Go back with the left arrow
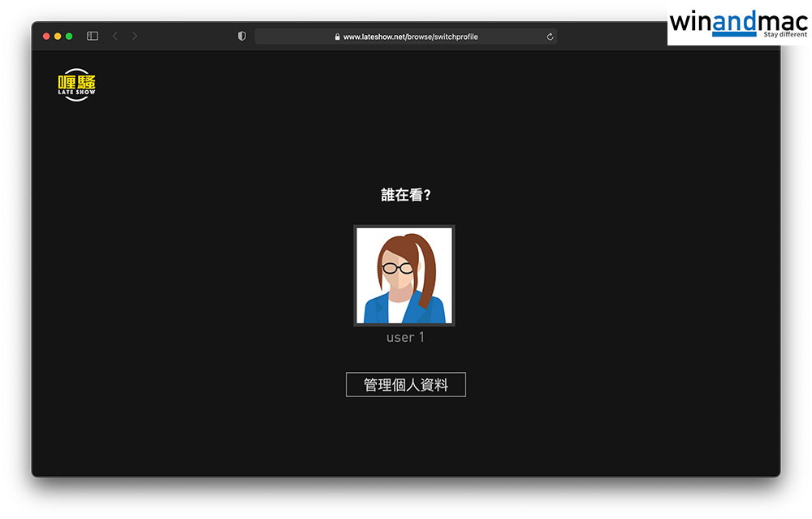The height and width of the screenshot is (519, 812). (114, 37)
